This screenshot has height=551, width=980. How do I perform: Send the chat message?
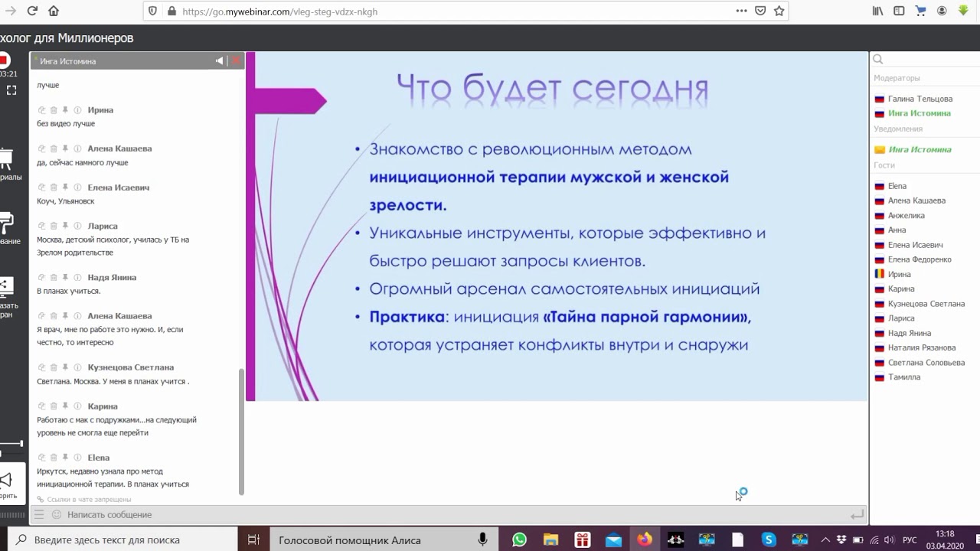tap(857, 515)
